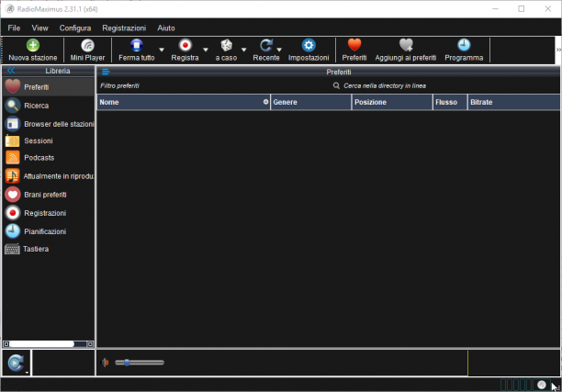The height and width of the screenshot is (392, 562).
Task: Open Brani preferiti in sidebar
Action: click(49, 195)
